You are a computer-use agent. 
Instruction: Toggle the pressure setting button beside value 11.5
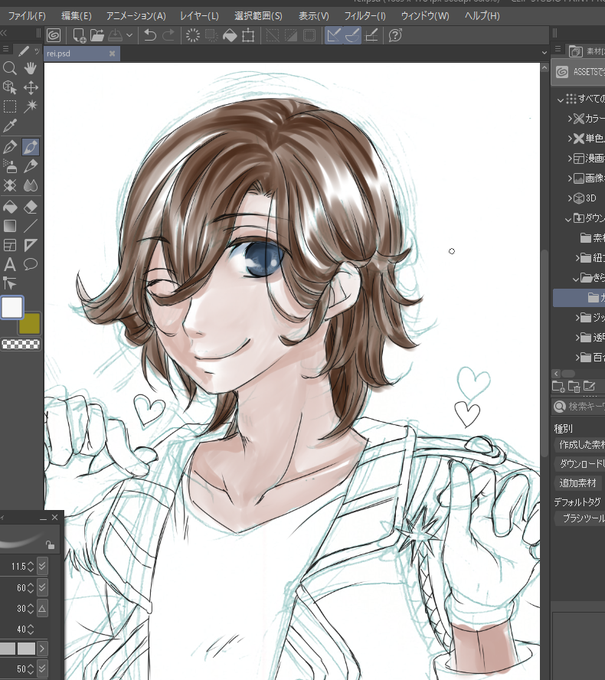pos(42,566)
